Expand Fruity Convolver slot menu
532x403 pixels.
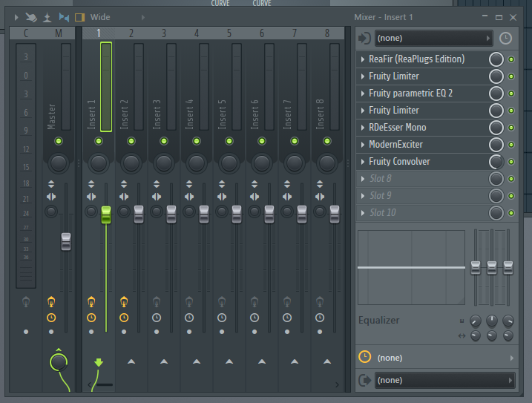(363, 162)
